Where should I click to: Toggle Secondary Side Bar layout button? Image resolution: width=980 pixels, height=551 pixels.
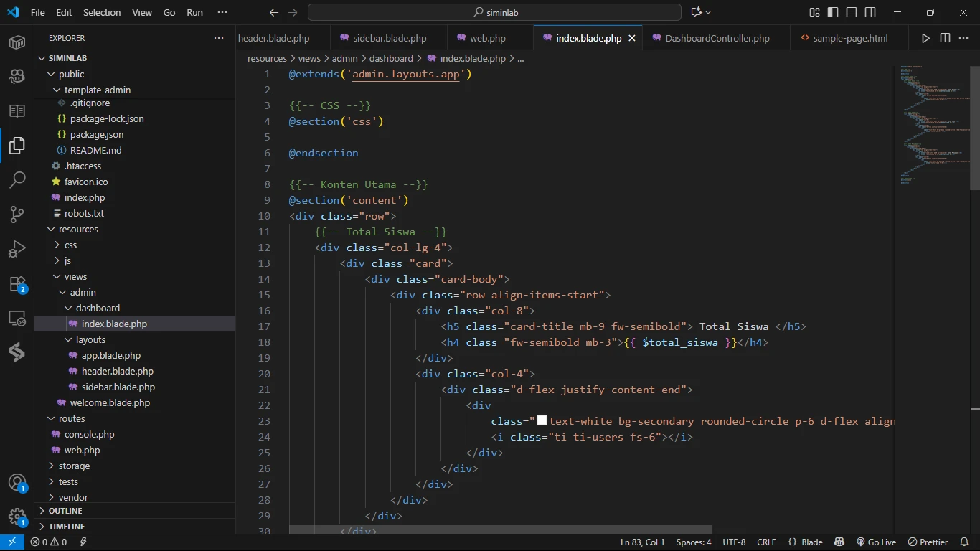click(x=870, y=12)
